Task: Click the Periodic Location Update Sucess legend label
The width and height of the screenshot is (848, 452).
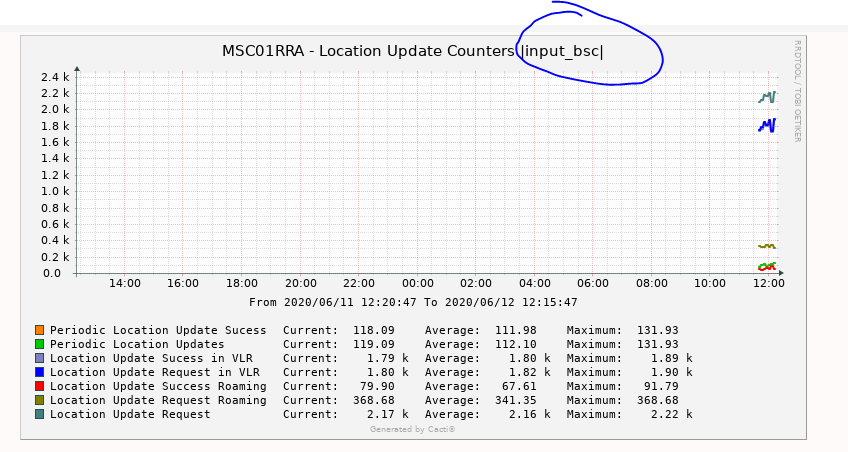Action: (158, 330)
